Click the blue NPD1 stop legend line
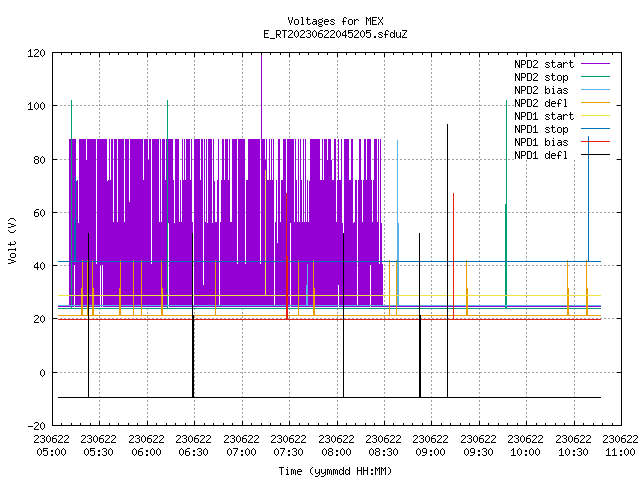 click(x=595, y=129)
